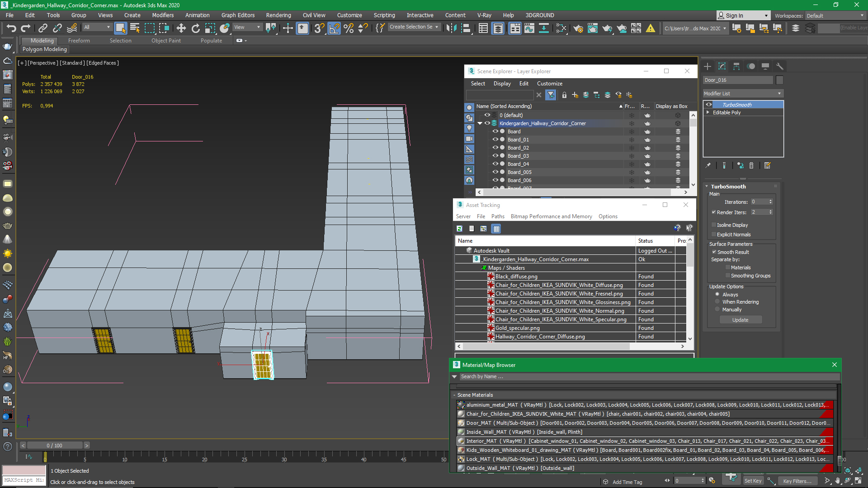
Task: Open Paths menu in Asset Tracking
Action: 498,216
